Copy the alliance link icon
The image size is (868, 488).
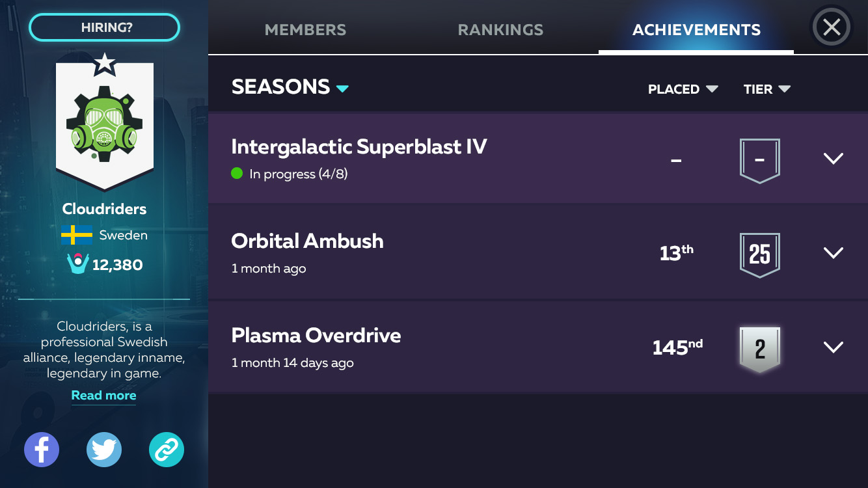167,450
